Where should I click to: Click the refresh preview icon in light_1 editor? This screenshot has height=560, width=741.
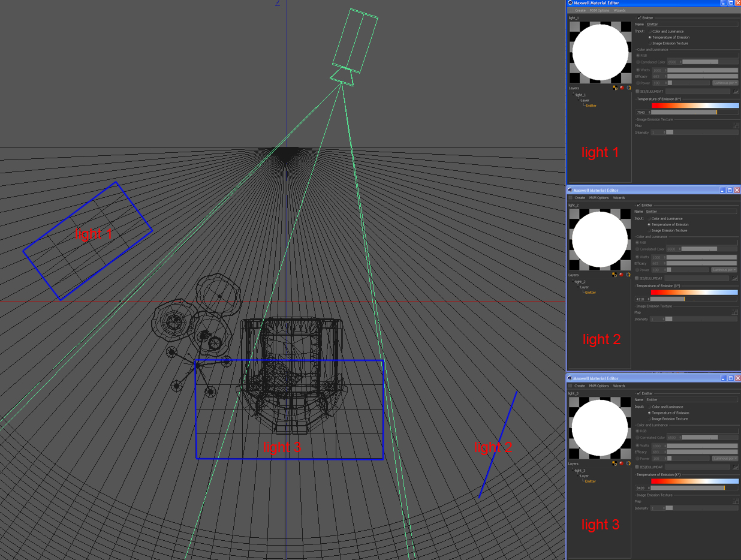pyautogui.click(x=629, y=88)
